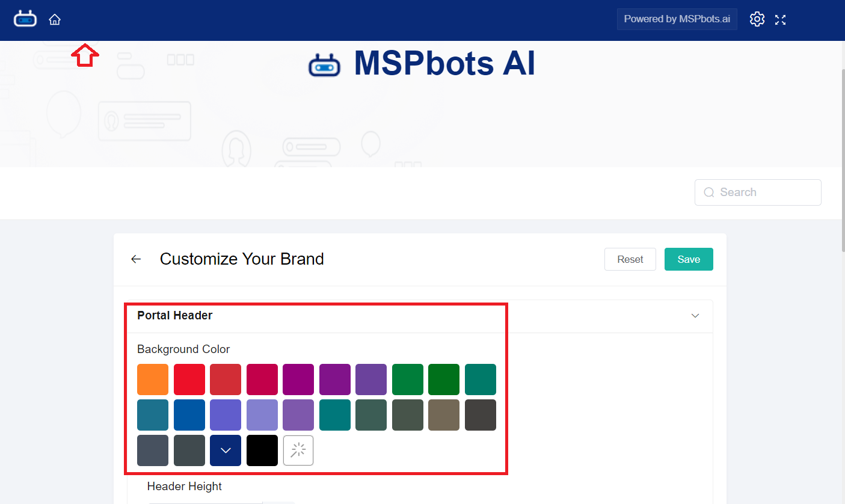
Task: Choose the slate gray swatch starting third row
Action: pyautogui.click(x=153, y=450)
